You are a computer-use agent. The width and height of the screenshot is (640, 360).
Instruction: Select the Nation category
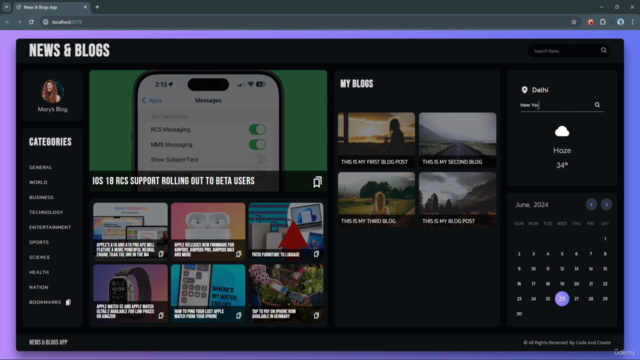(x=38, y=287)
